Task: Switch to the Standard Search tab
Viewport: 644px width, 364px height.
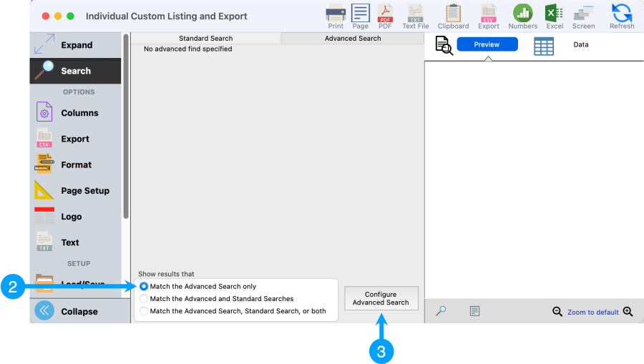Action: click(205, 39)
